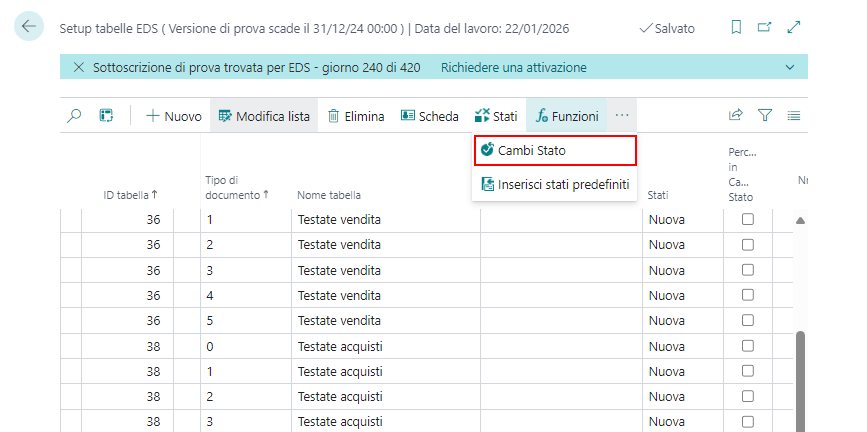867x432 pixels.
Task: Tick checkbox for Testate acquisti type 3
Action: click(748, 421)
